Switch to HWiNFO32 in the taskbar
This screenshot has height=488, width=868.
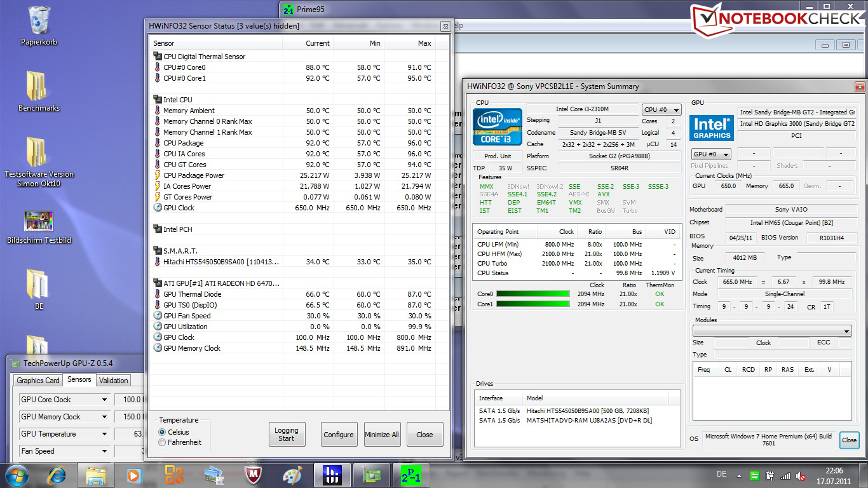pos(332,475)
